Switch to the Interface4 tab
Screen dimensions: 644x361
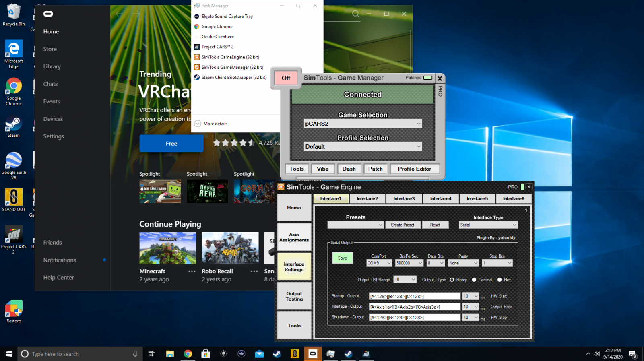(441, 198)
